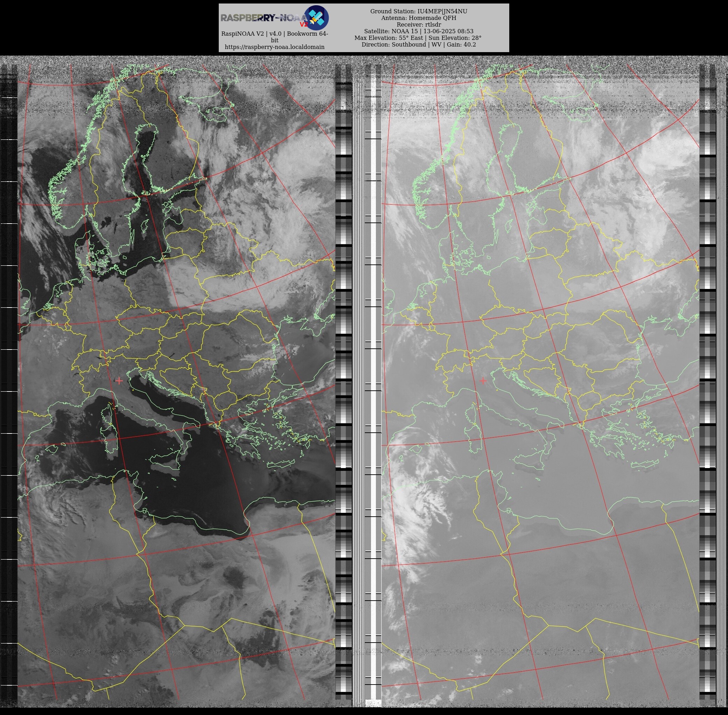Click the Raspberry-NOAA satellite logo icon

click(x=316, y=17)
